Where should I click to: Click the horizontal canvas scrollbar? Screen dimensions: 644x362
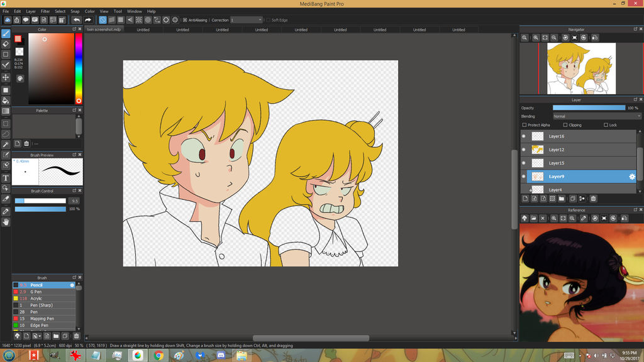point(311,338)
